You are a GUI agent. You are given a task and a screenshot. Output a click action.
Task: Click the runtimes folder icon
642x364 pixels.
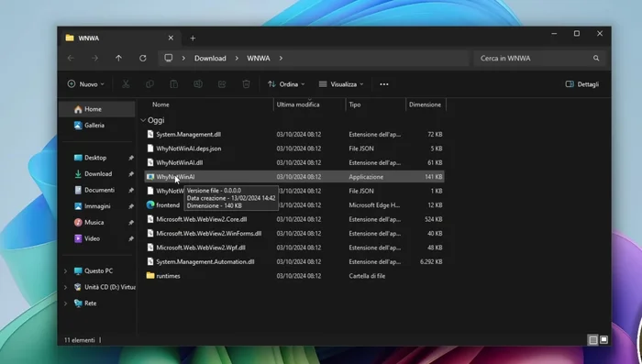[150, 276]
